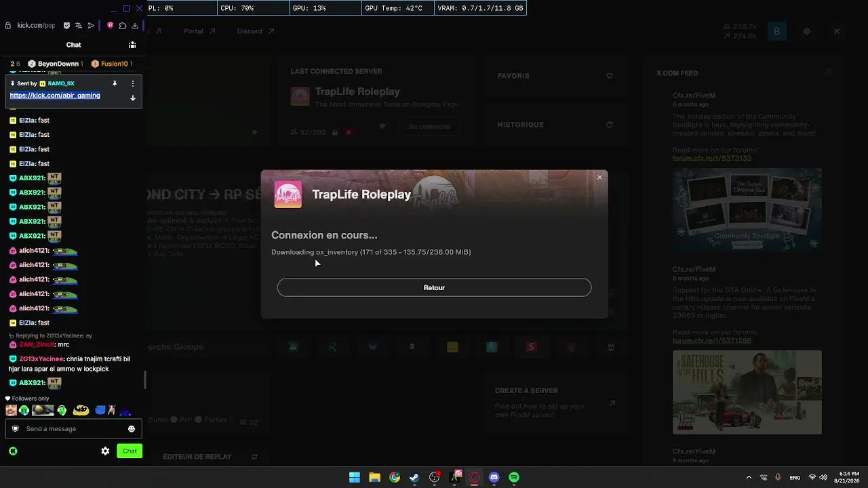Viewport: 868px width, 488px height.
Task: Click the green Chat send button
Action: [130, 451]
